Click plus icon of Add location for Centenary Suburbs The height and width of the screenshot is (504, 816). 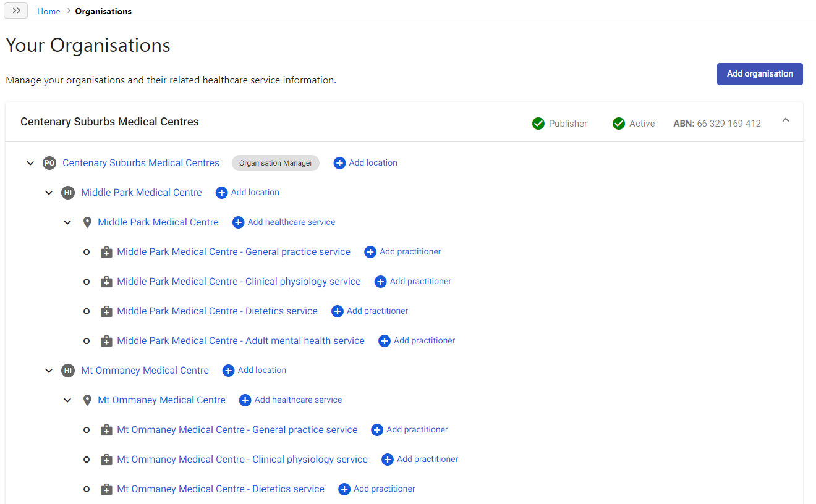339,163
